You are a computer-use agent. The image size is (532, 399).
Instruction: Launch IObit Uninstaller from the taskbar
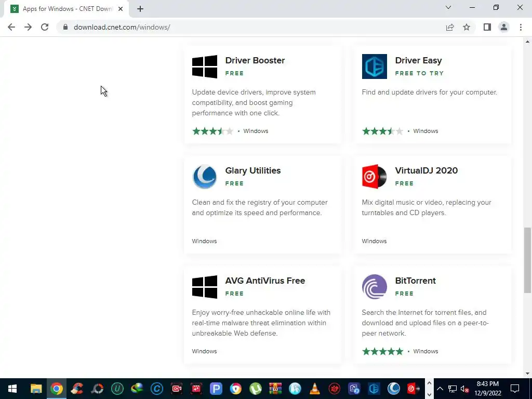(117, 389)
